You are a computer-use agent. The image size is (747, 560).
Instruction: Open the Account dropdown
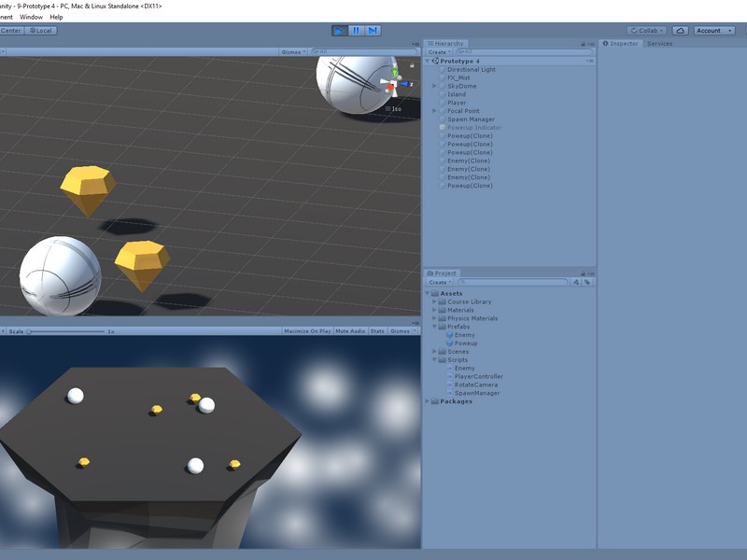pos(714,31)
